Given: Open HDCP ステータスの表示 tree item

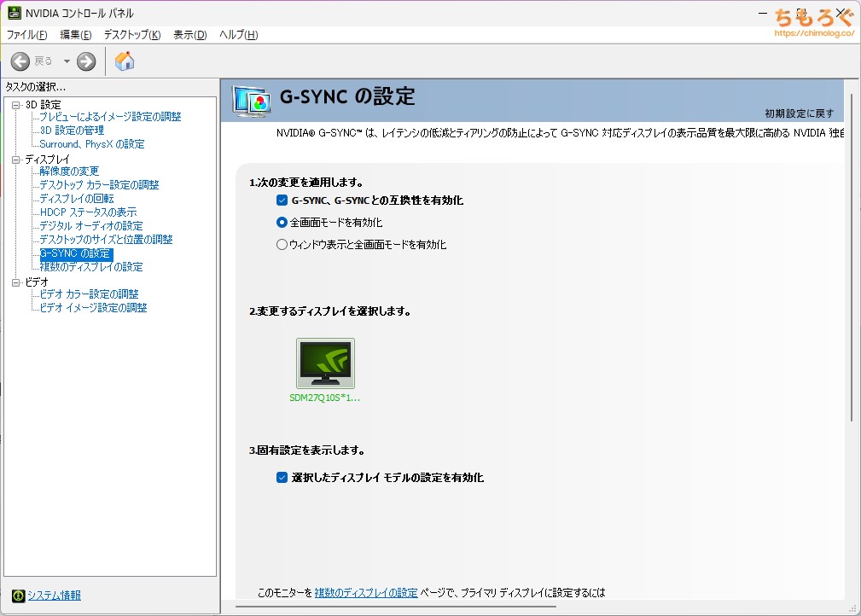Looking at the screenshot, I should click(89, 212).
